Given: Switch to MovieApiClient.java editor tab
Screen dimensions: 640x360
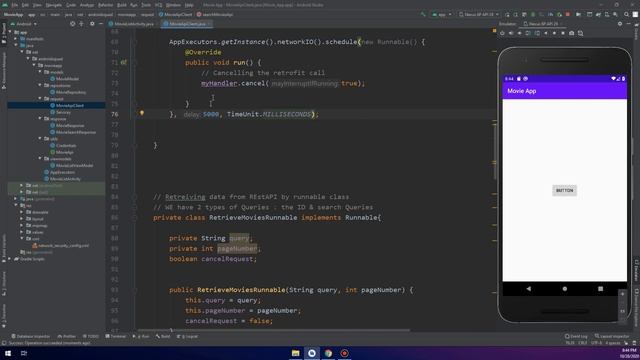Looking at the screenshot, I should point(187,24).
